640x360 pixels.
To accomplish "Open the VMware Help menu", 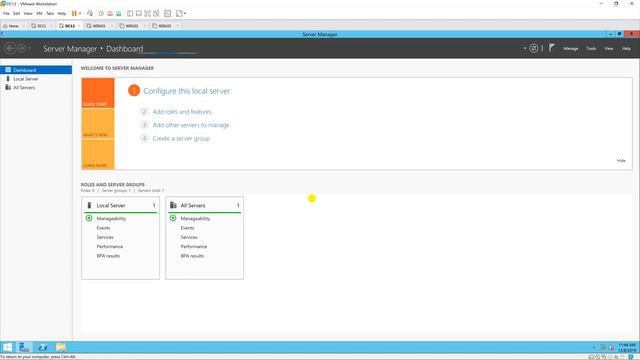I will point(62,13).
